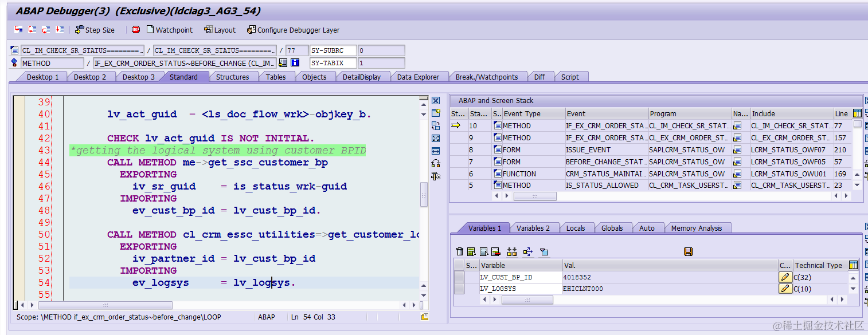The image size is (868, 335).
Task: Click the services headset icon beside the editor
Action: point(436,164)
